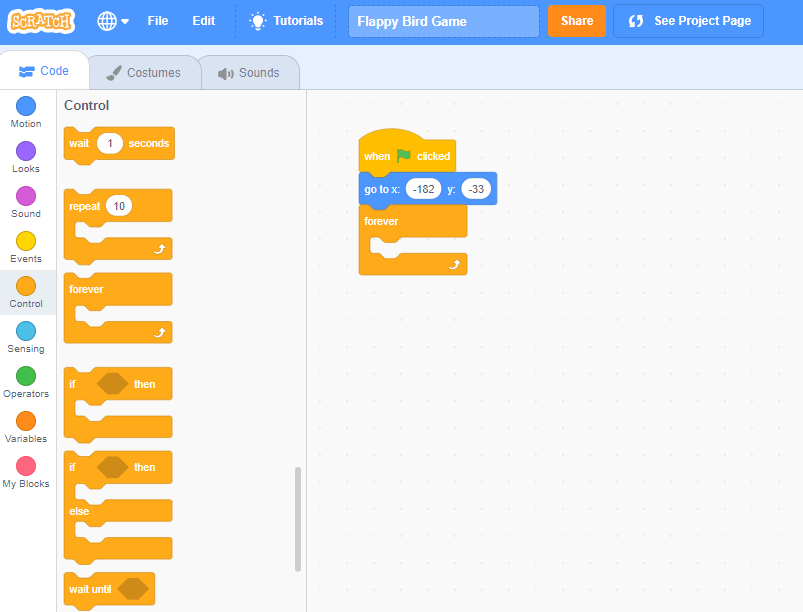The width and height of the screenshot is (803, 612).
Task: Open the language globe menu
Action: pyautogui.click(x=113, y=21)
